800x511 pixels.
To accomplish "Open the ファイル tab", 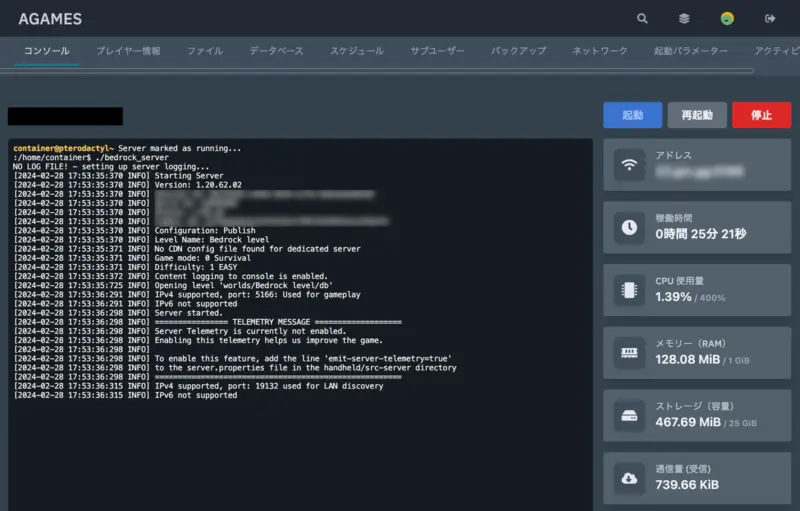I will tap(205, 51).
